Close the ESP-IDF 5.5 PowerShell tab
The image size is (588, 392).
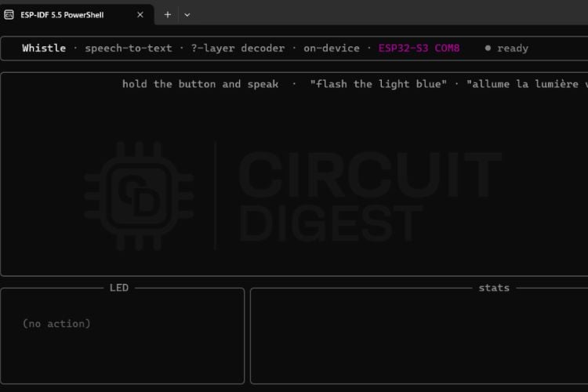click(140, 15)
